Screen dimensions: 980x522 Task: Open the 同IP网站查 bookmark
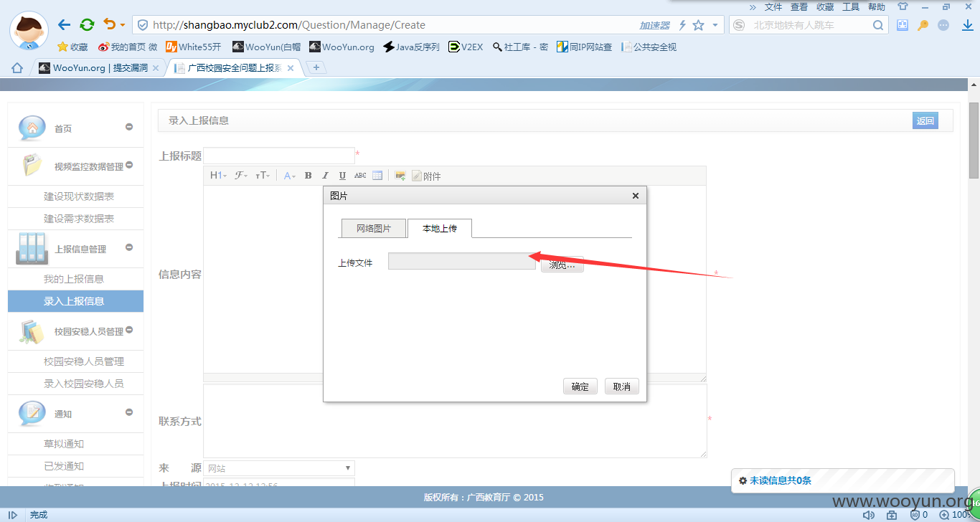coord(584,47)
